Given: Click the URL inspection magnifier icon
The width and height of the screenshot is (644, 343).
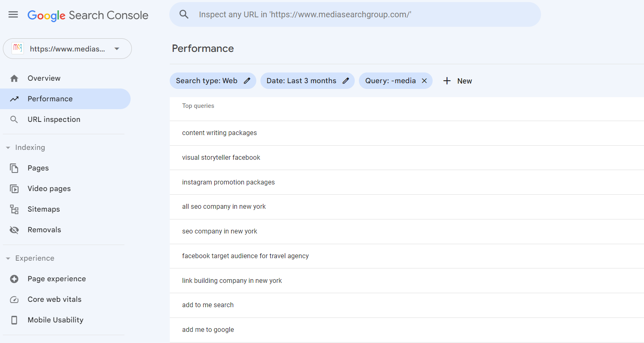Looking at the screenshot, I should tap(14, 119).
